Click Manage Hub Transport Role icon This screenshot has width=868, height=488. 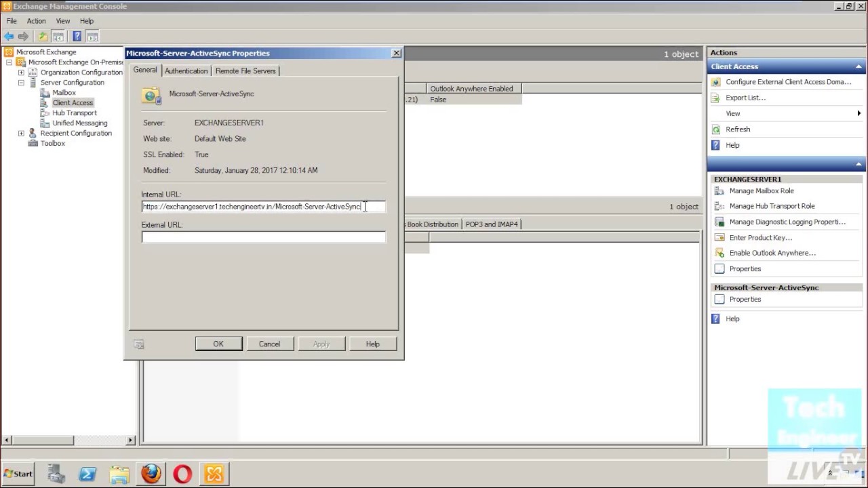719,206
